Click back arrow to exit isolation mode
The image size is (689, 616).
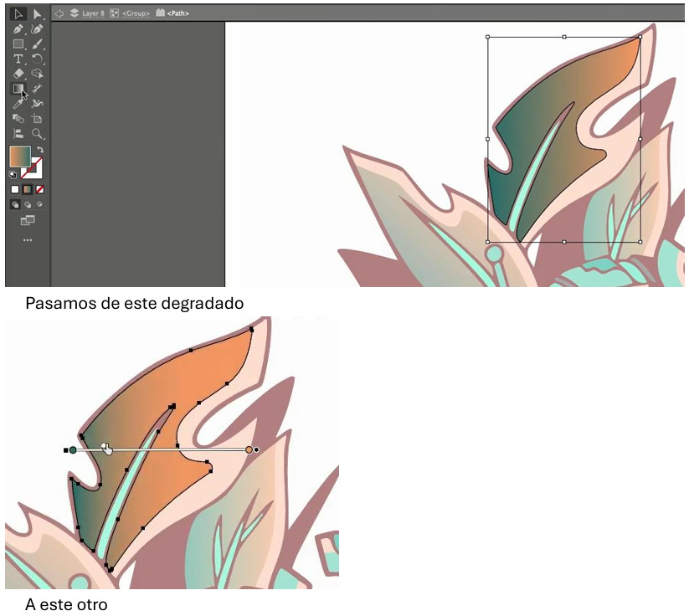pos(59,13)
